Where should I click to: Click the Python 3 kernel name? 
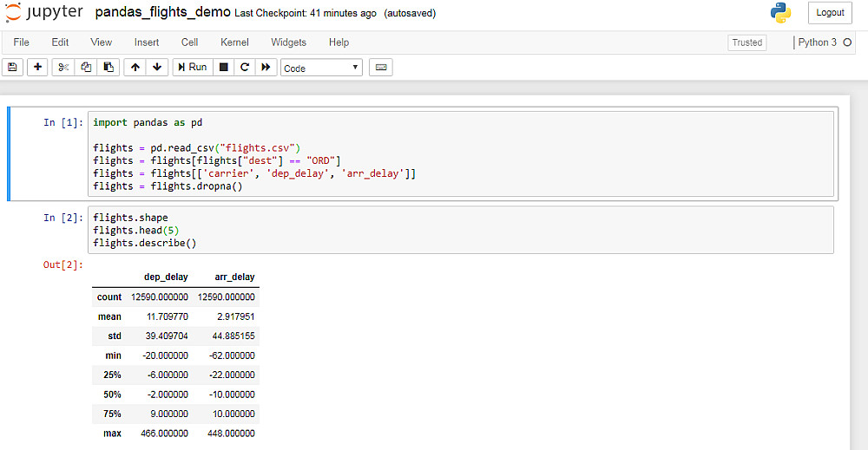click(817, 42)
